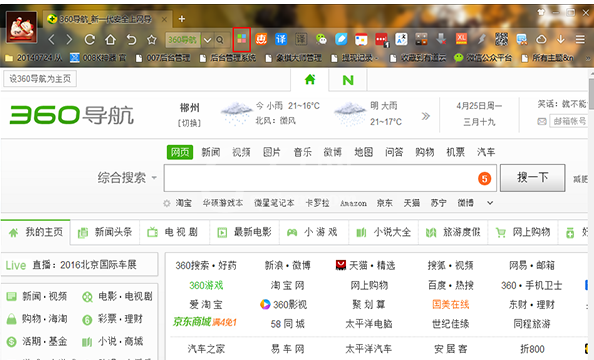594x360 pixels.
Task: Open the hamburger main menu icon
Action: pyautogui.click(x=580, y=39)
